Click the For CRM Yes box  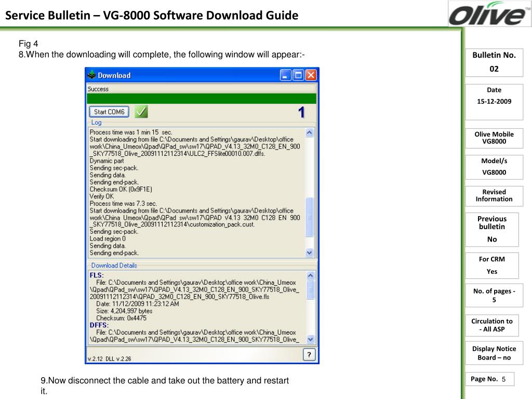tap(492, 265)
